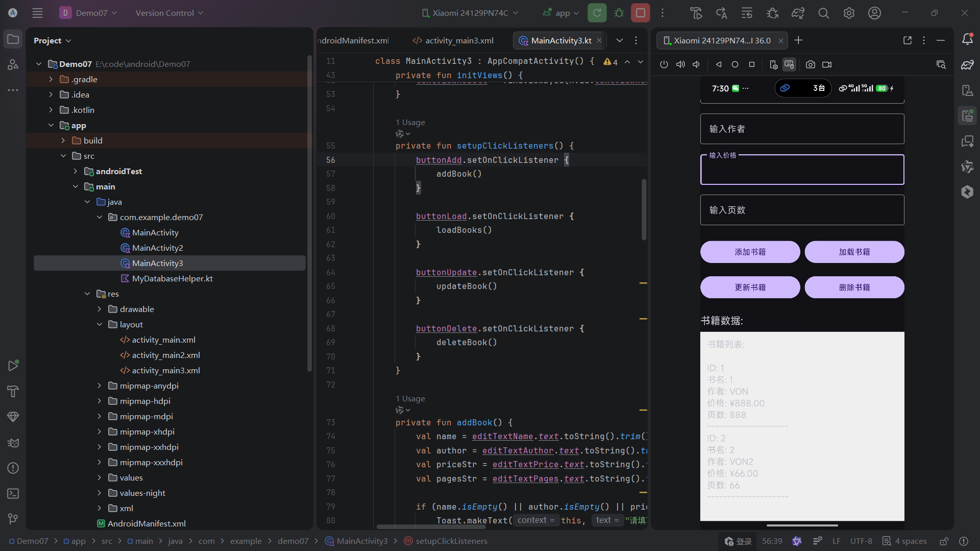Select Xiaomi device tab in Running Devices

point(722,40)
